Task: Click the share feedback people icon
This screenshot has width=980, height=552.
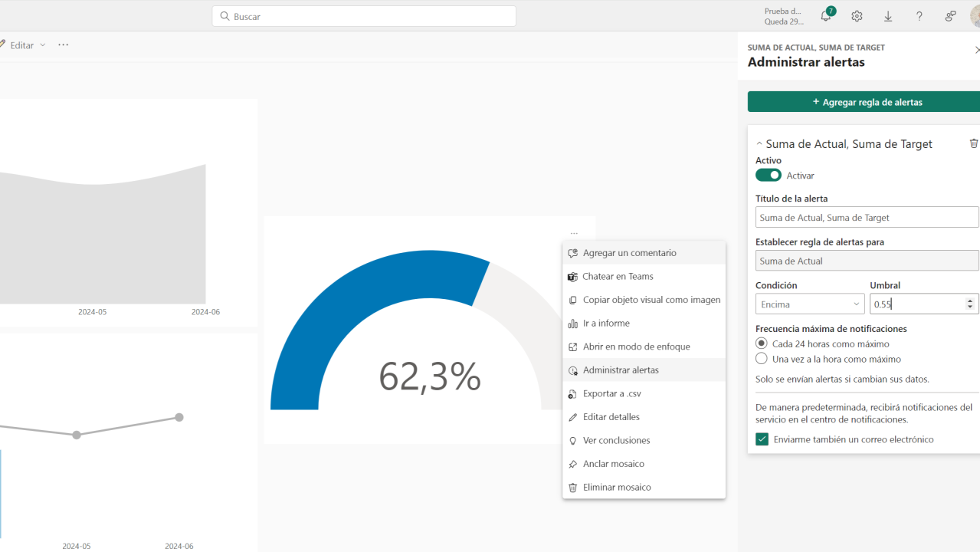Action: pyautogui.click(x=950, y=16)
